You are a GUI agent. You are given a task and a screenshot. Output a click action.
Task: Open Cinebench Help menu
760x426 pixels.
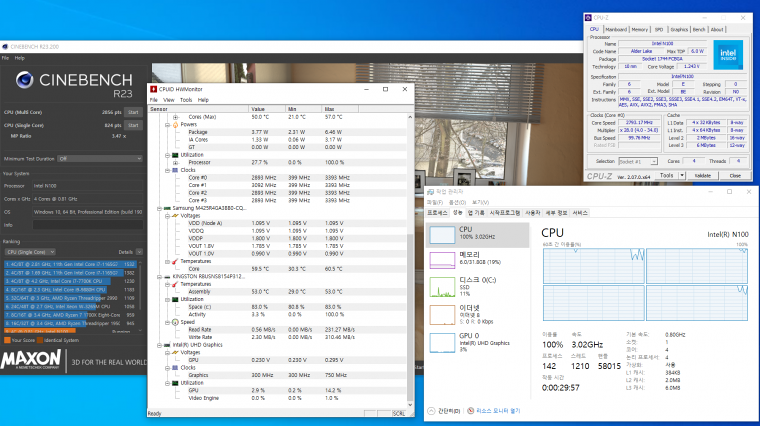(x=19, y=58)
